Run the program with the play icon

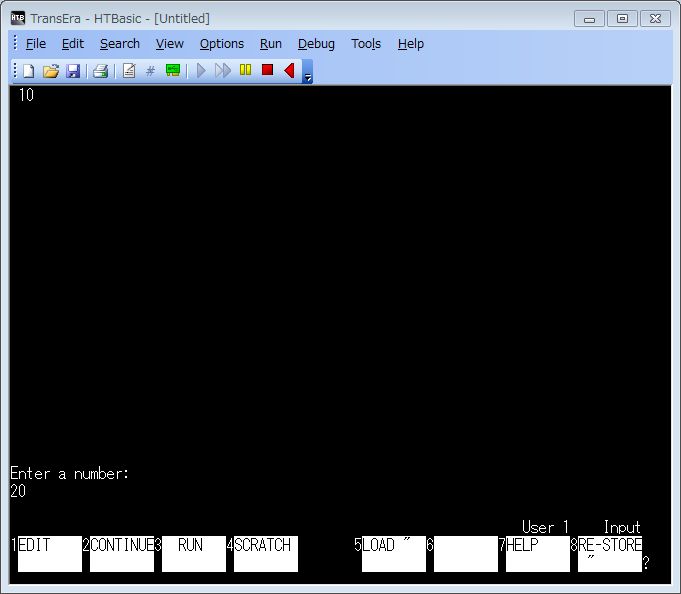point(201,70)
